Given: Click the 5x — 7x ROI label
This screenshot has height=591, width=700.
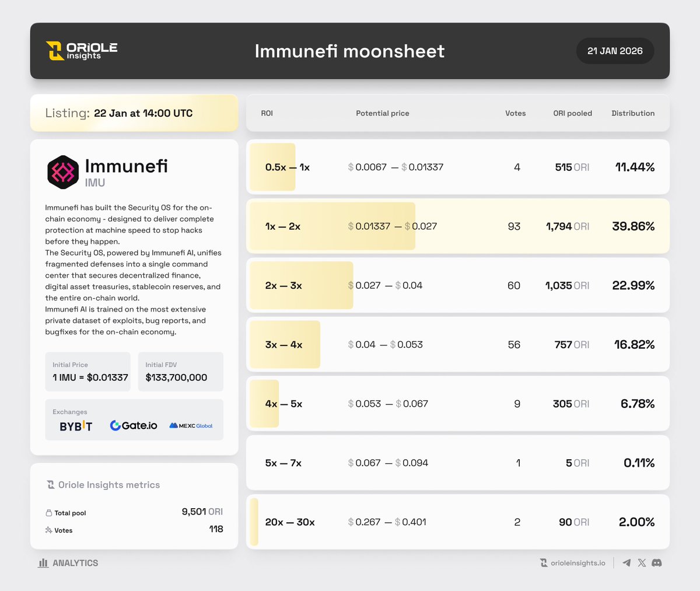Looking at the screenshot, I should (283, 463).
